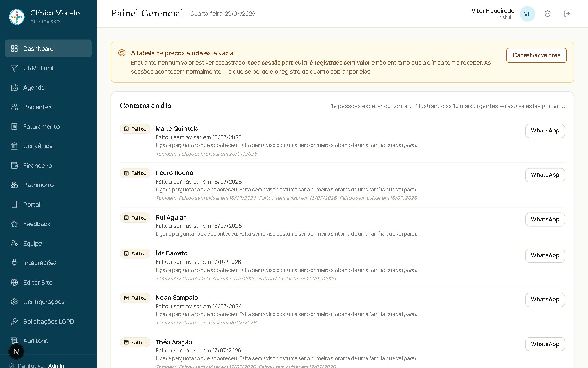Click the Integrações plug icon

click(14, 263)
